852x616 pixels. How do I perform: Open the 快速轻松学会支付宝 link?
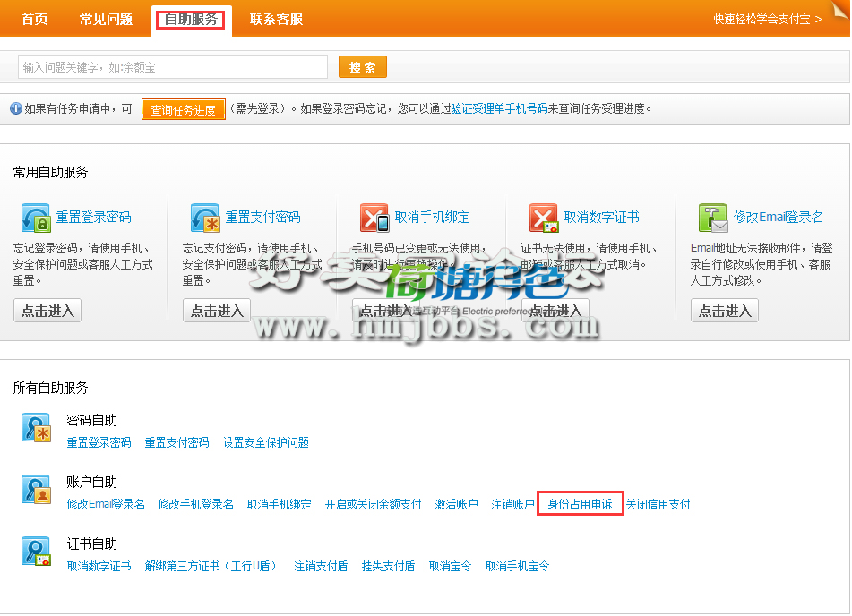pos(767,19)
